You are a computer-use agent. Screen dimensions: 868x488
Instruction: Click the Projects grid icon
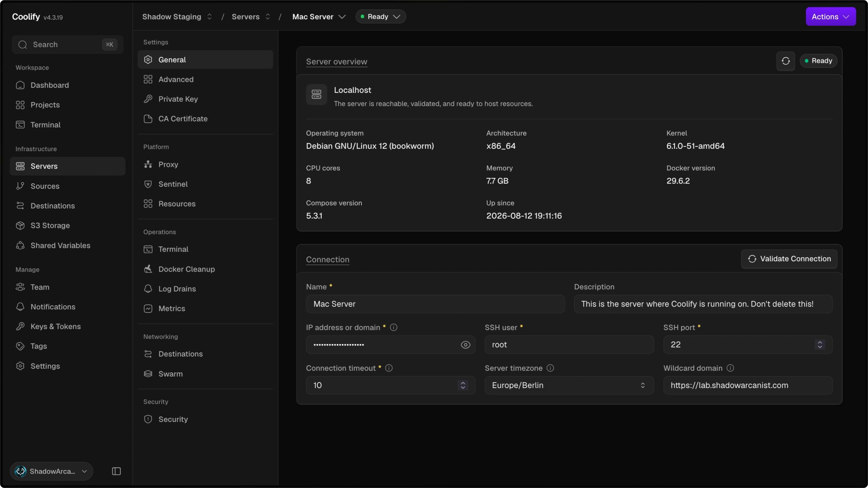(20, 105)
